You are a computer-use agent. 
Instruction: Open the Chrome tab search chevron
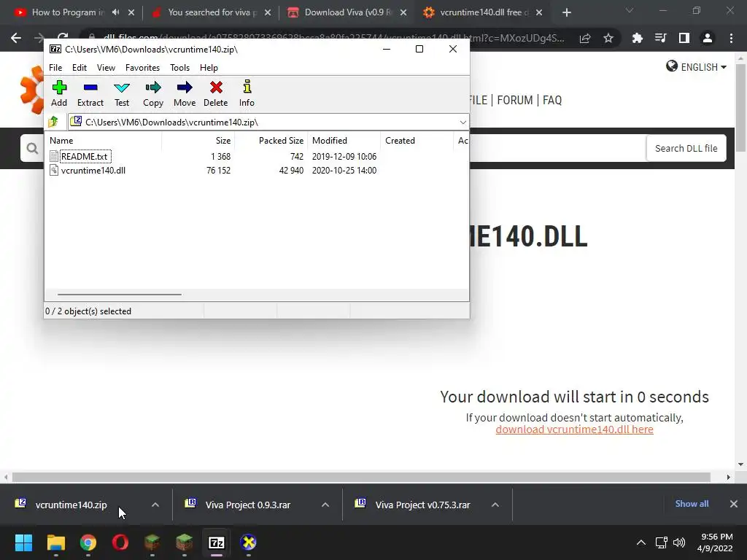click(x=630, y=10)
